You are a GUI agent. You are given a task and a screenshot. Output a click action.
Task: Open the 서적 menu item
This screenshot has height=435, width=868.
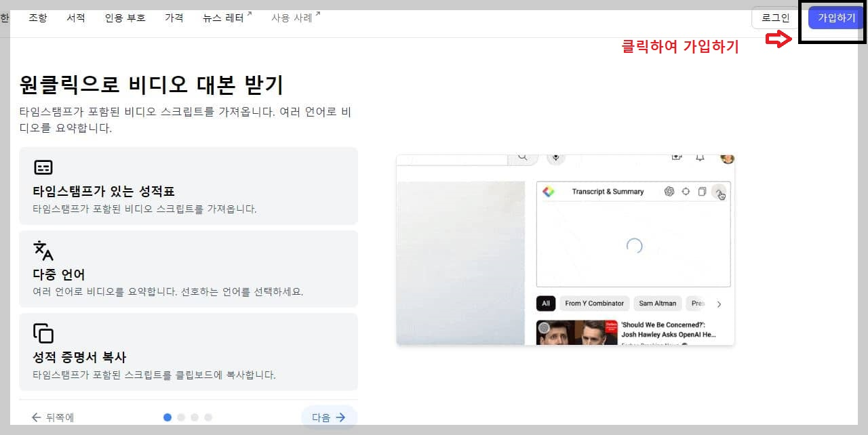click(x=76, y=18)
